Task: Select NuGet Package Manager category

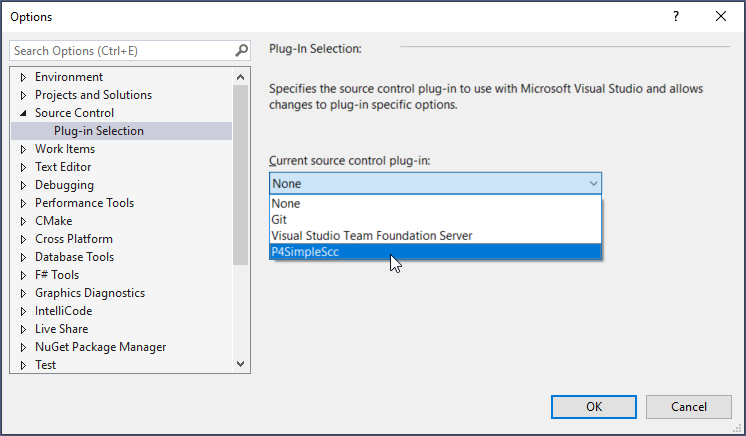Action: click(x=100, y=347)
